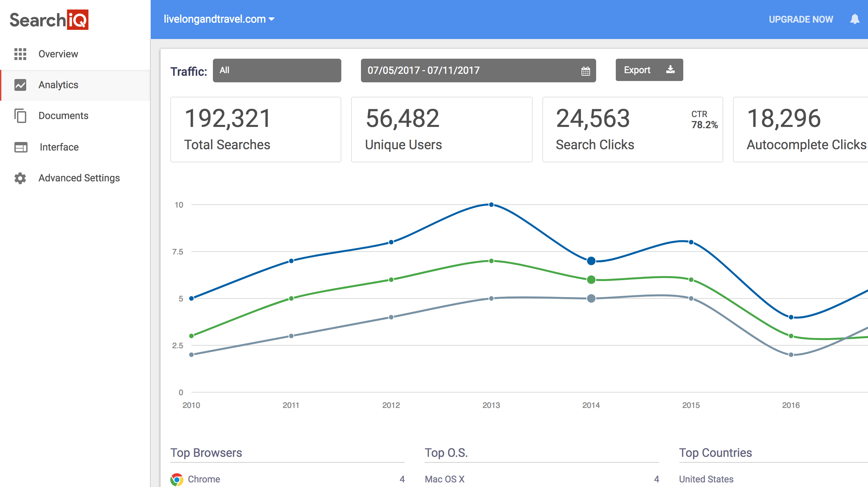Viewport: 868px width, 487px height.
Task: Select the Analytics chart icon
Action: tap(20, 85)
